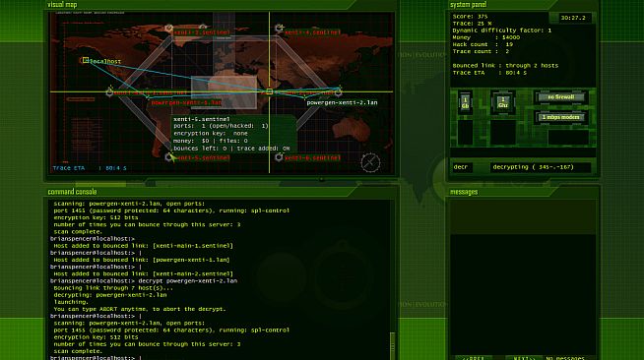Click the 'Bouncing link through 7 host(s)' line
Image resolution: width=644 pixels, height=360 pixels.
tap(113, 288)
